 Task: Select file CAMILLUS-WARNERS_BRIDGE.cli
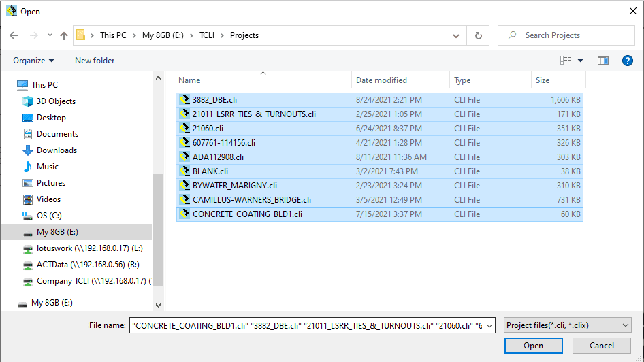pos(252,200)
